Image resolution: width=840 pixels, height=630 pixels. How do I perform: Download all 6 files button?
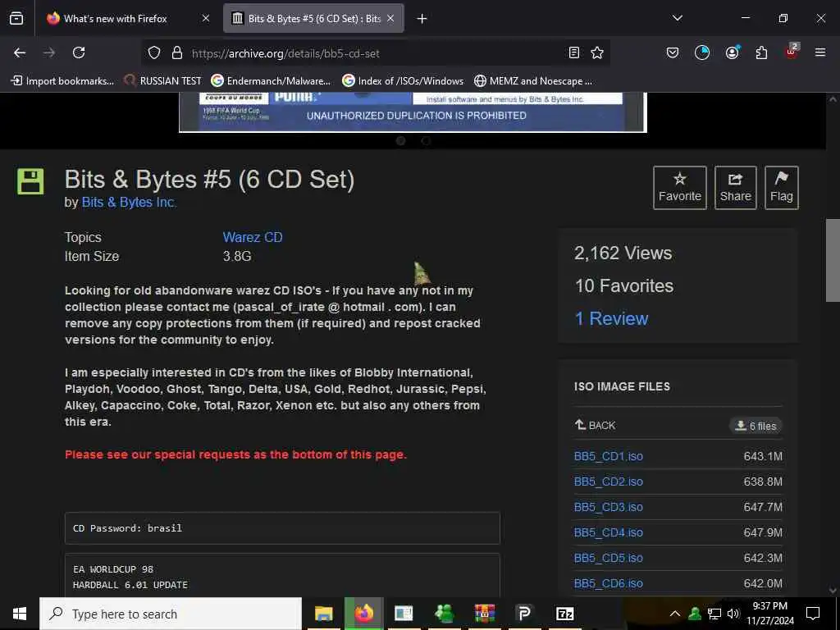coord(756,426)
